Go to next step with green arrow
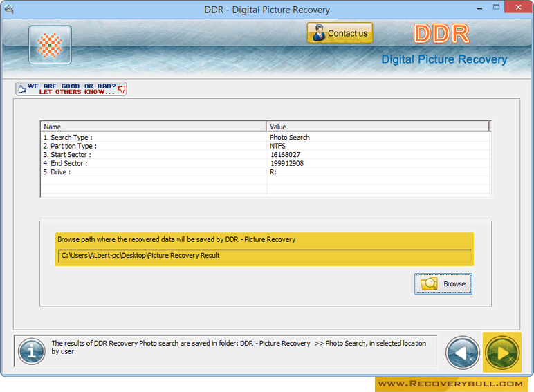 point(502,353)
